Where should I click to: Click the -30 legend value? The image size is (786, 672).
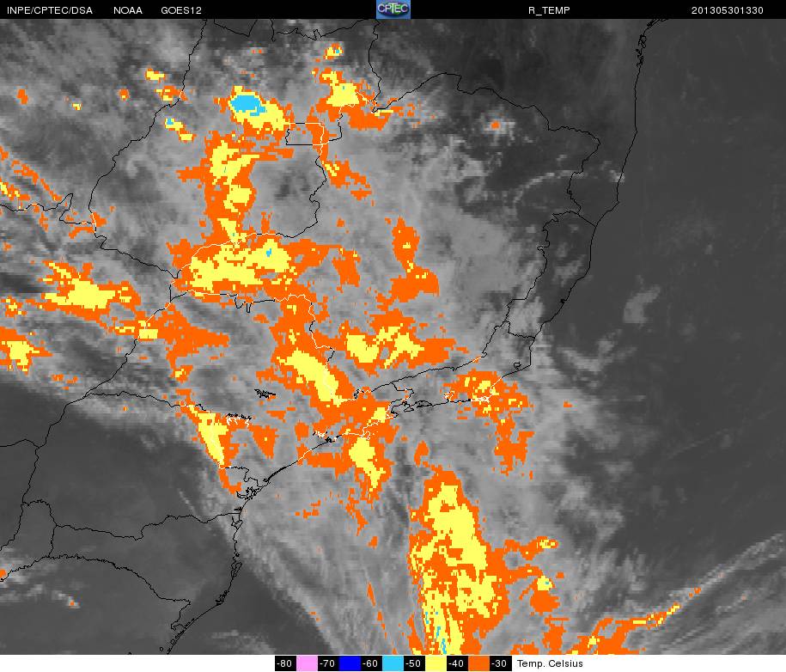tap(500, 663)
